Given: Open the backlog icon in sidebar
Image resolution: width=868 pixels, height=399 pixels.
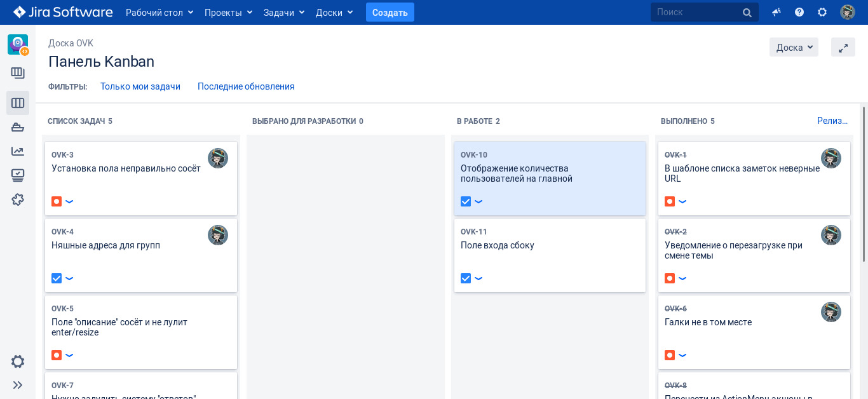Looking at the screenshot, I should tap(18, 73).
